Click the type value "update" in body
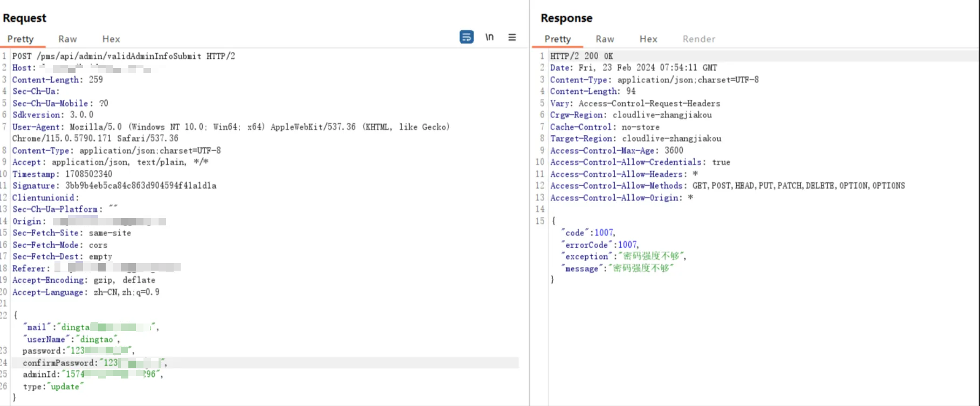This screenshot has width=980, height=406. [65, 387]
